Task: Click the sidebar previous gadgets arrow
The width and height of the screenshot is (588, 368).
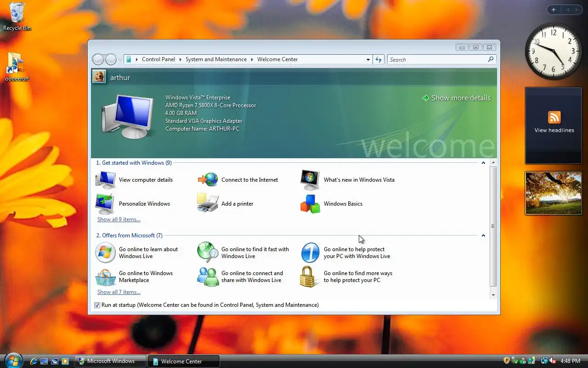Action: pos(567,10)
